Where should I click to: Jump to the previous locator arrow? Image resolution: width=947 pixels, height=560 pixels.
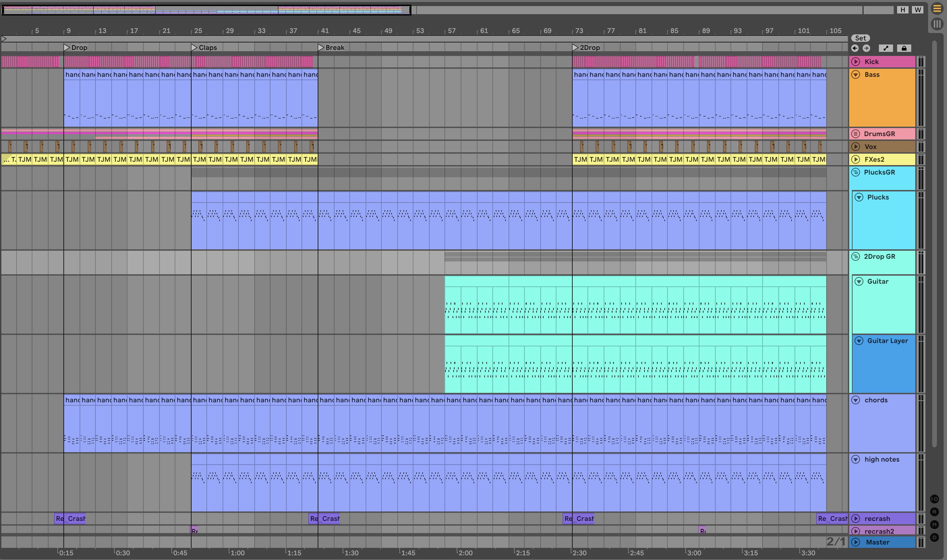pyautogui.click(x=855, y=48)
